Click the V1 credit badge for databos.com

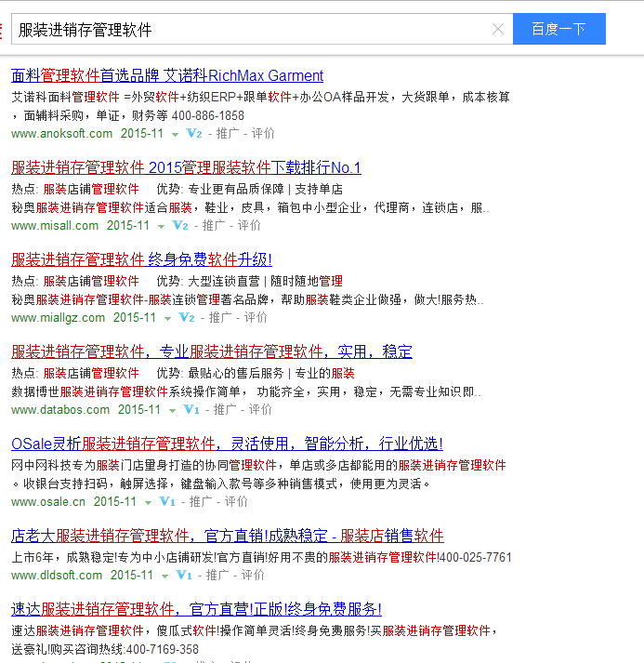(x=191, y=410)
